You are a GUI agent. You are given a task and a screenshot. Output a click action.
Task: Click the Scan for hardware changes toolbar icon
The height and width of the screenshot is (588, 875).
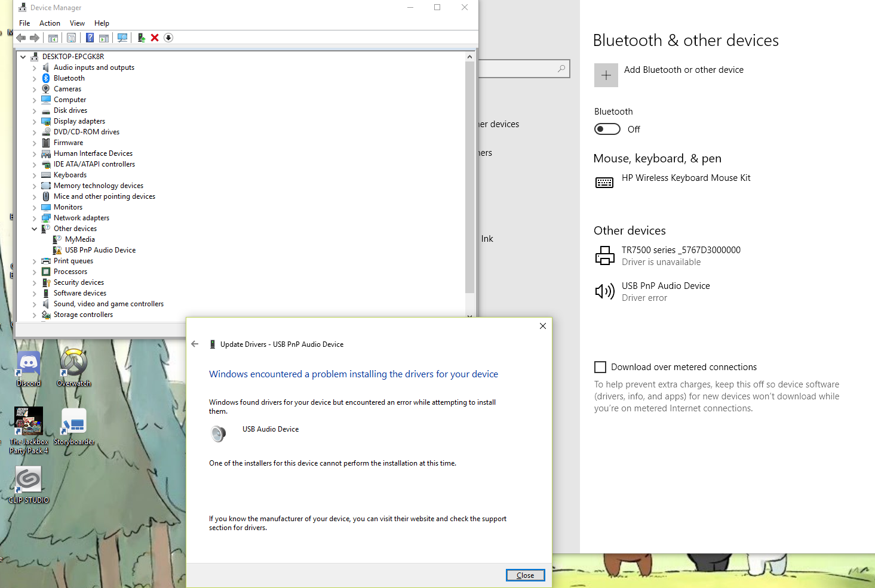point(122,38)
